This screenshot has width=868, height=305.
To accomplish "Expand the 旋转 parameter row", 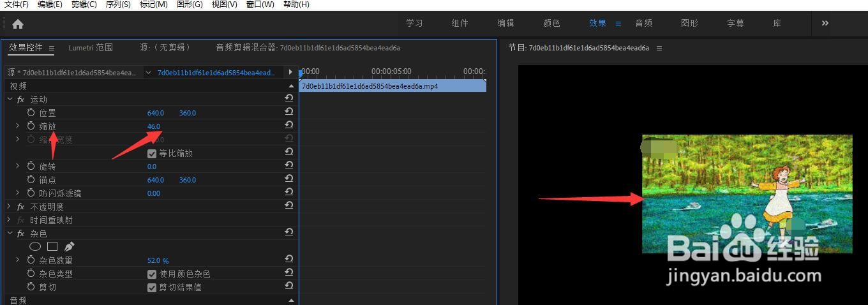I will [x=18, y=166].
